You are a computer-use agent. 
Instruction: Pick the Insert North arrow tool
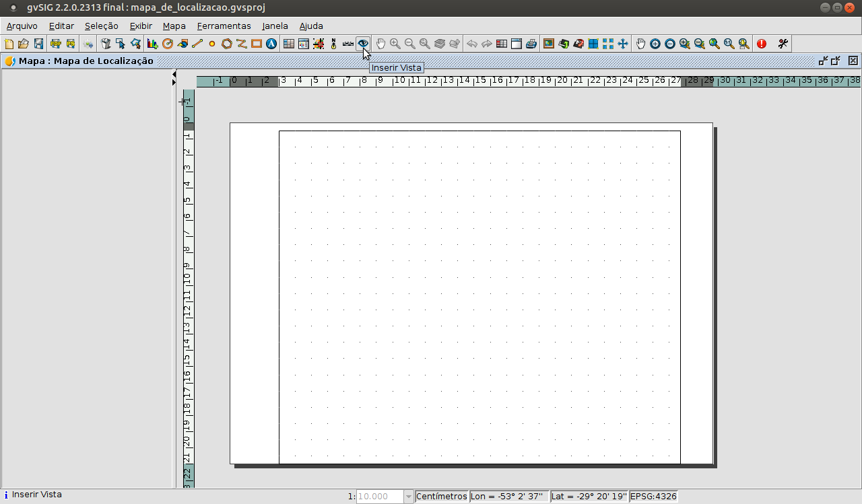coord(333,44)
